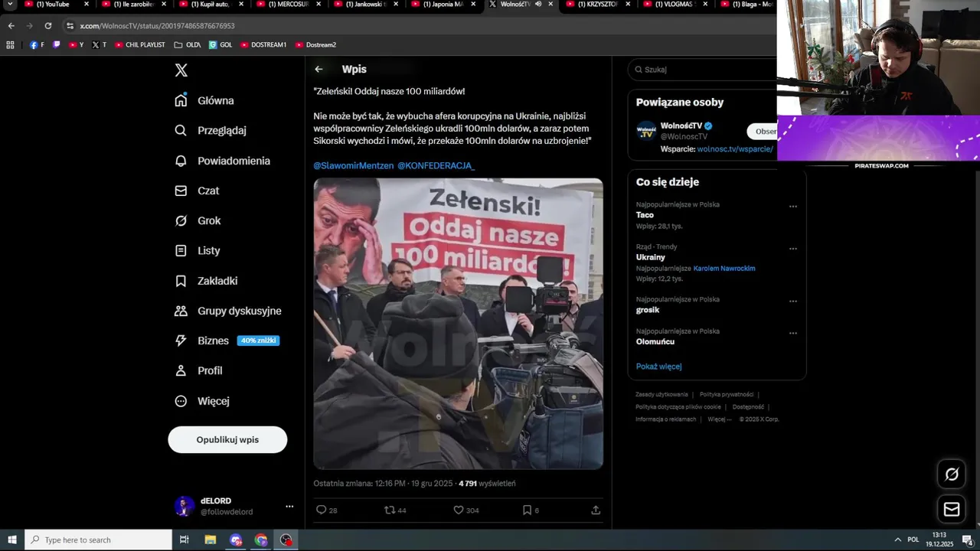Open Czat messages
980x551 pixels.
coord(196,191)
